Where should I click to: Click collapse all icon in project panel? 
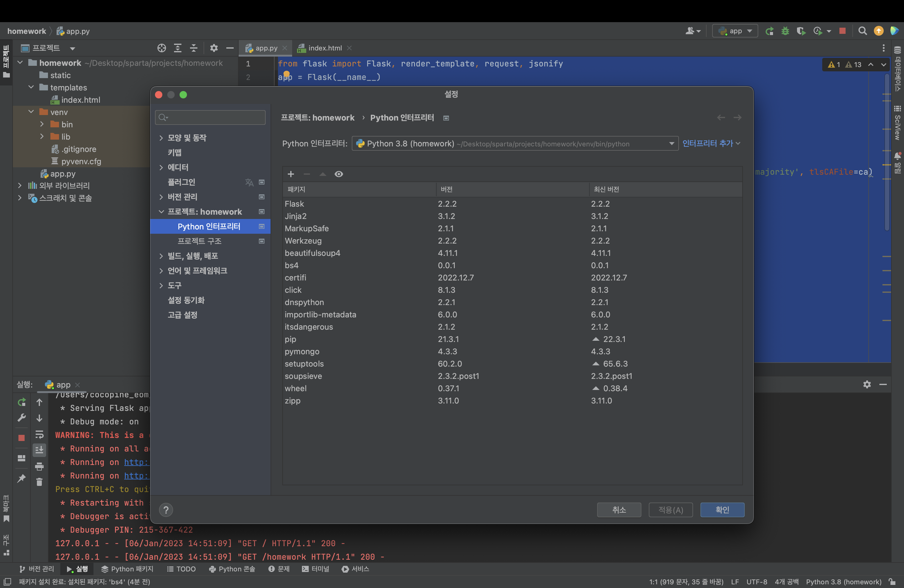(x=194, y=48)
